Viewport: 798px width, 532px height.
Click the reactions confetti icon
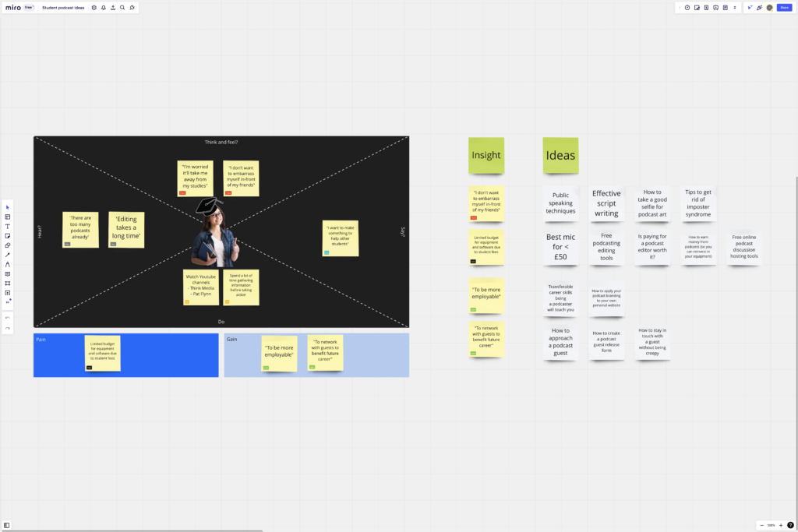759,8
